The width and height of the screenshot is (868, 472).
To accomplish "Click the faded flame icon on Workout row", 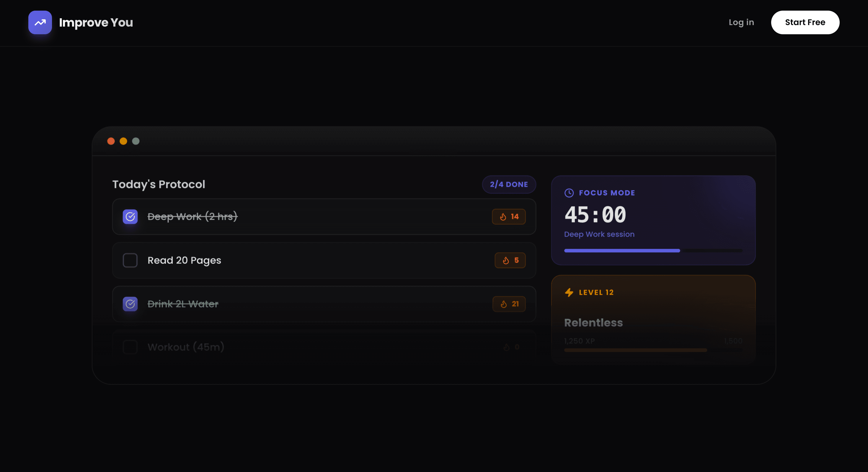I will pyautogui.click(x=506, y=347).
